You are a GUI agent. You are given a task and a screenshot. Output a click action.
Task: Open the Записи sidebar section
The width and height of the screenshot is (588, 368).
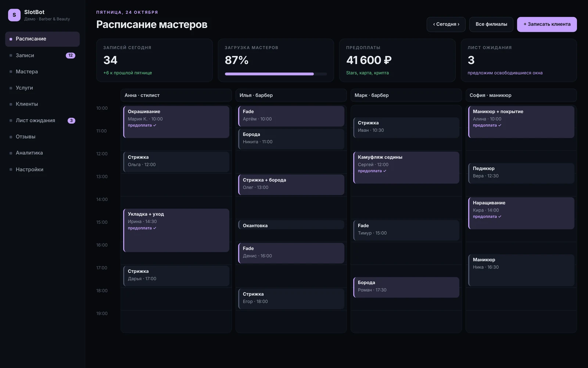click(42, 55)
